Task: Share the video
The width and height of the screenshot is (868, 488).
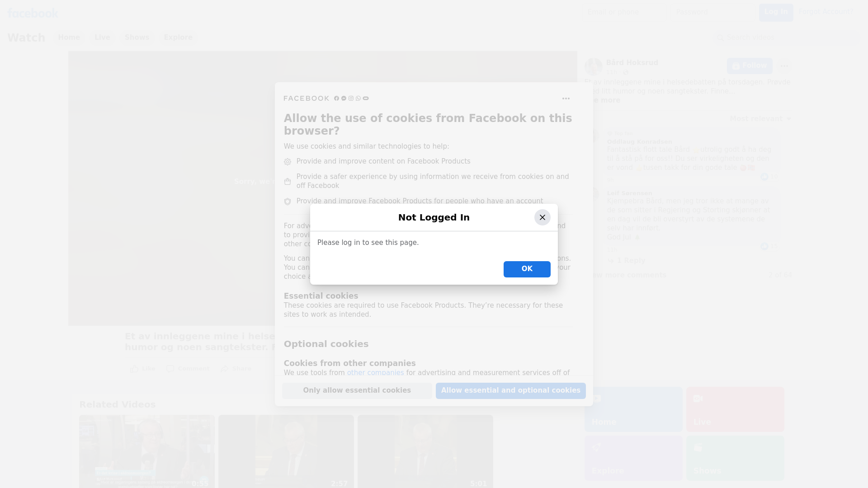Action: coord(236,369)
